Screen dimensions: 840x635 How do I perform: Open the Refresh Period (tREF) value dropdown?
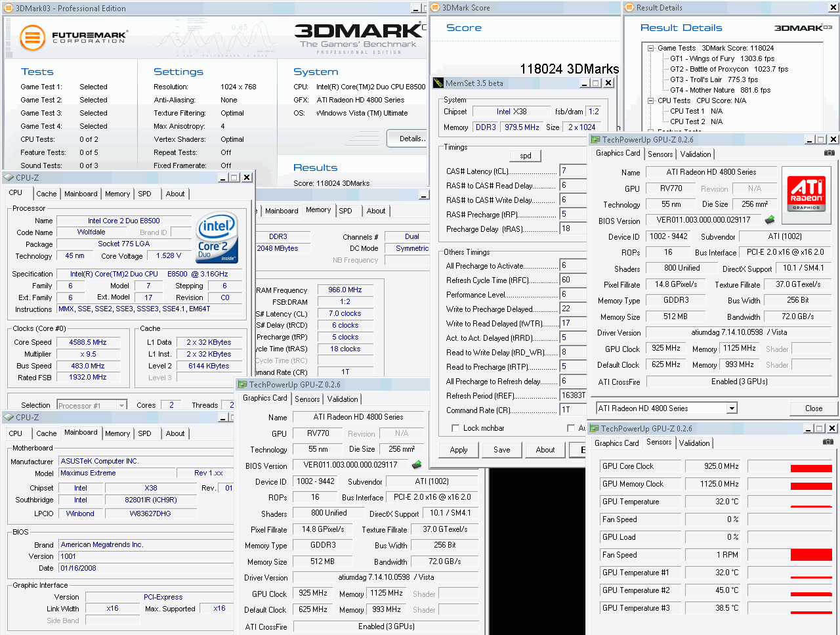572,395
